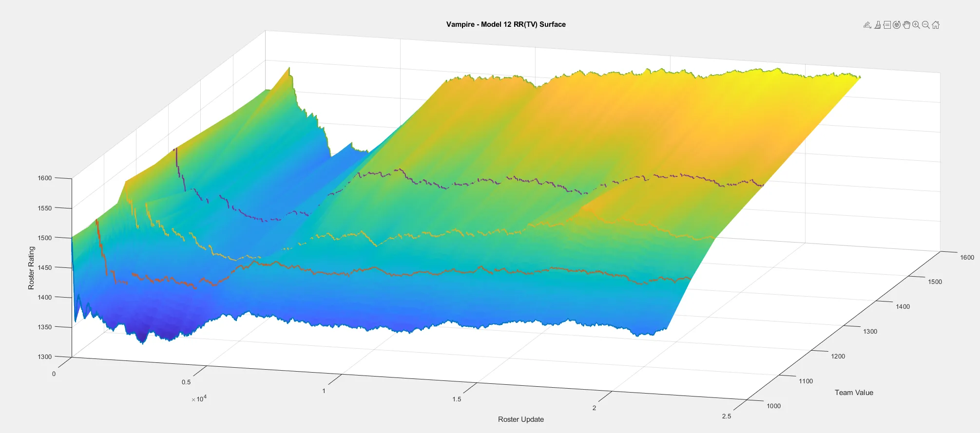Activate the data tips tool
Image resolution: width=980 pixels, height=433 pixels.
pyautogui.click(x=887, y=25)
